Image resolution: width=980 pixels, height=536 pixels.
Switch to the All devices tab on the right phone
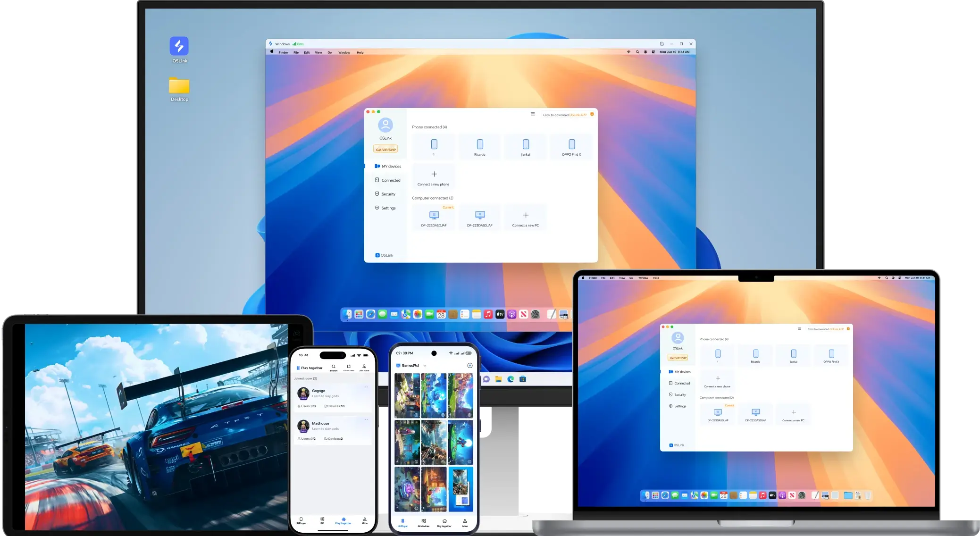pyautogui.click(x=424, y=522)
